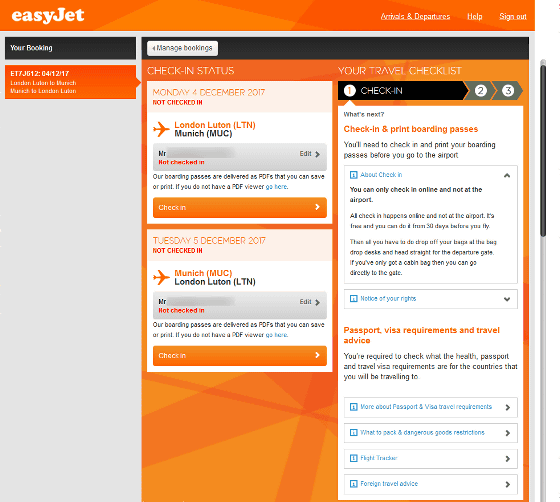The height and width of the screenshot is (502, 560).
Task: Click info icon beside Foreign travel advice
Action: click(x=353, y=484)
